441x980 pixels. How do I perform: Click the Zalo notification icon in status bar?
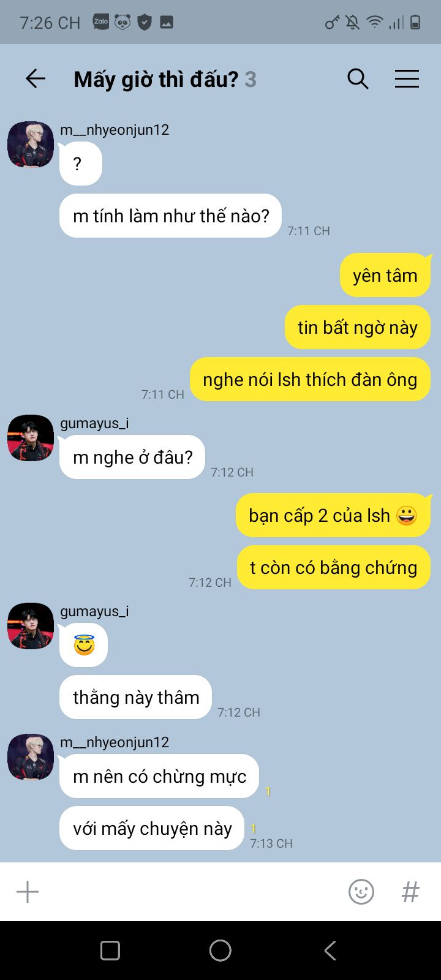pos(101,22)
